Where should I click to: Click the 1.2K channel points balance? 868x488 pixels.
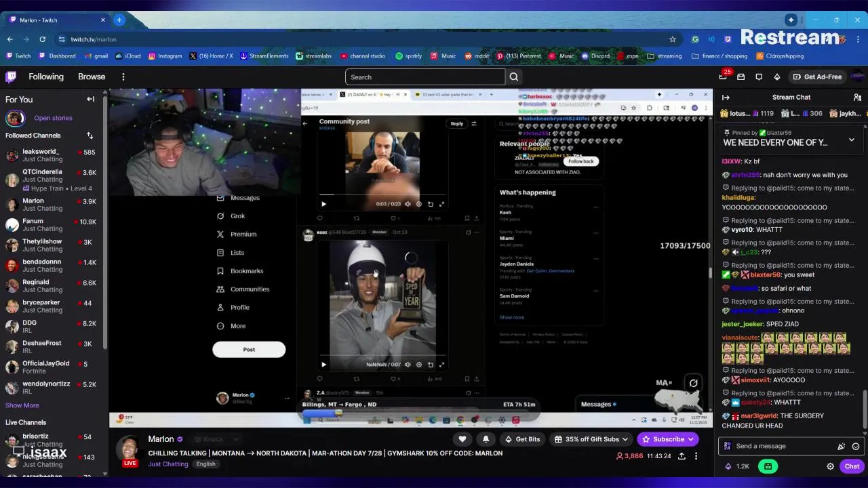[x=736, y=466]
